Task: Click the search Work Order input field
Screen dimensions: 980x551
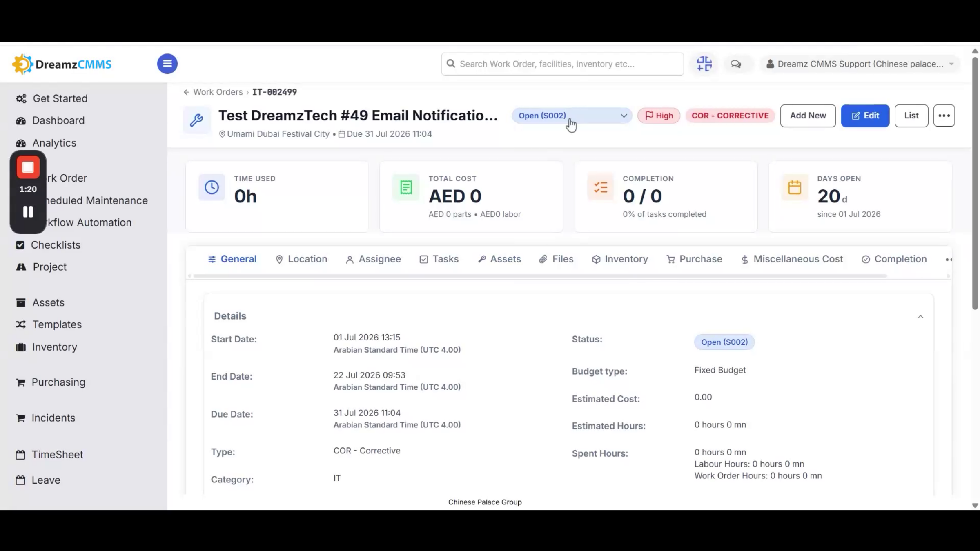Action: pyautogui.click(x=563, y=64)
